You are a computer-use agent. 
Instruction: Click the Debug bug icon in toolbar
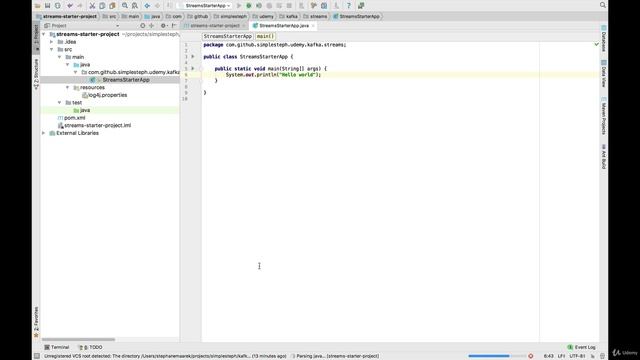click(249, 6)
